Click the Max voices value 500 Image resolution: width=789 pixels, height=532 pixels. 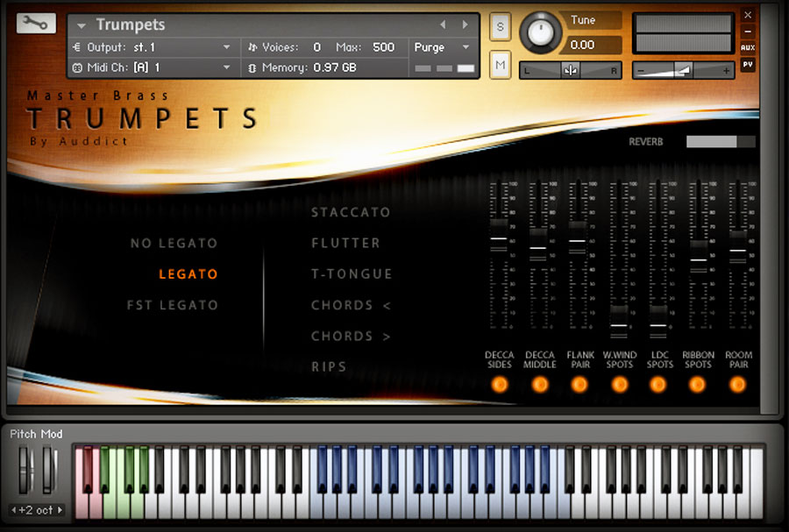(383, 47)
